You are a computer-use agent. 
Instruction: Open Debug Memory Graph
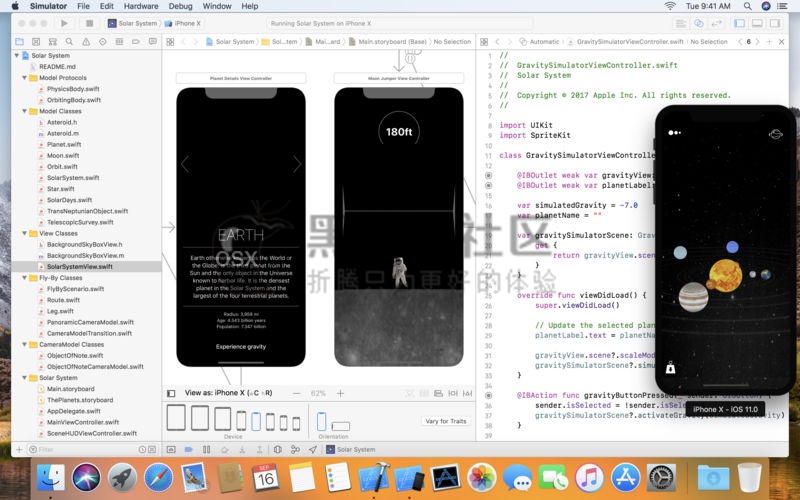(x=295, y=449)
